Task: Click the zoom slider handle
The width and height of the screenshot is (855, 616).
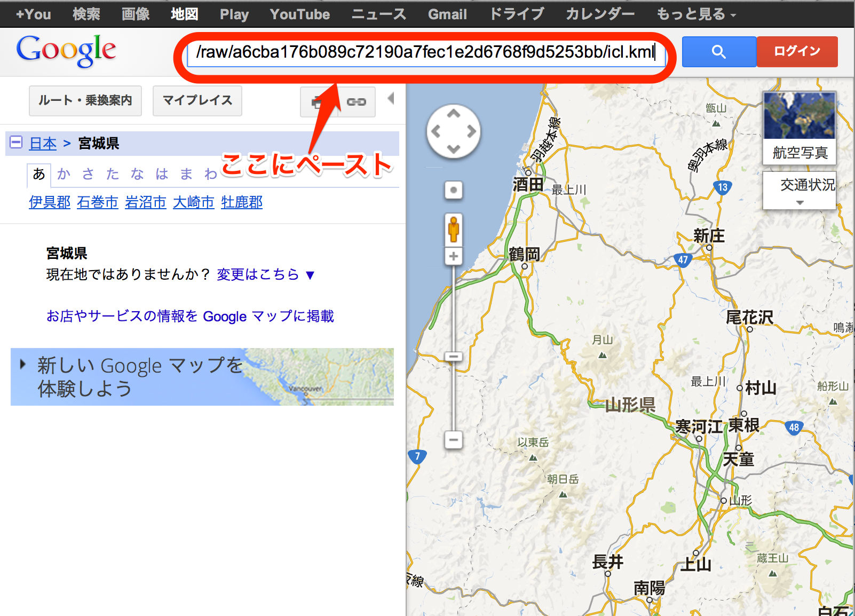Action: click(454, 357)
